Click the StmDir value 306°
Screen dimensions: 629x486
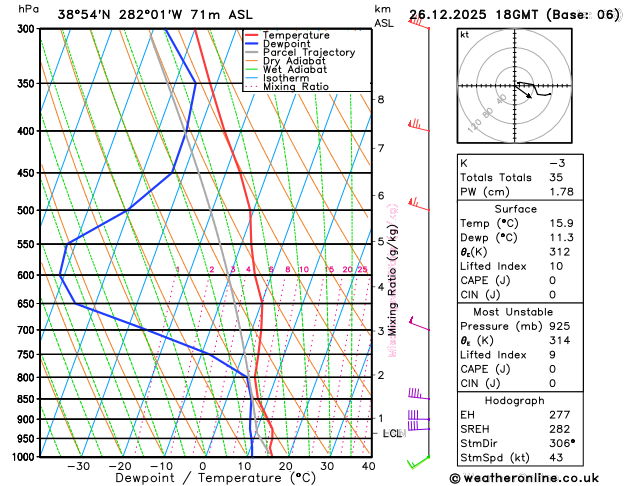click(562, 443)
